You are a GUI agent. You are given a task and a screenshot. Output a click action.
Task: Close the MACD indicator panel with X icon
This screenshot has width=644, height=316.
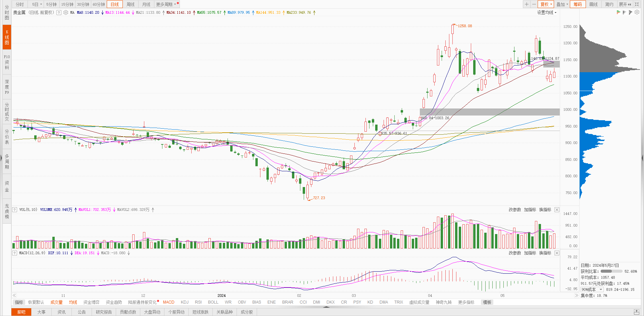click(x=557, y=253)
